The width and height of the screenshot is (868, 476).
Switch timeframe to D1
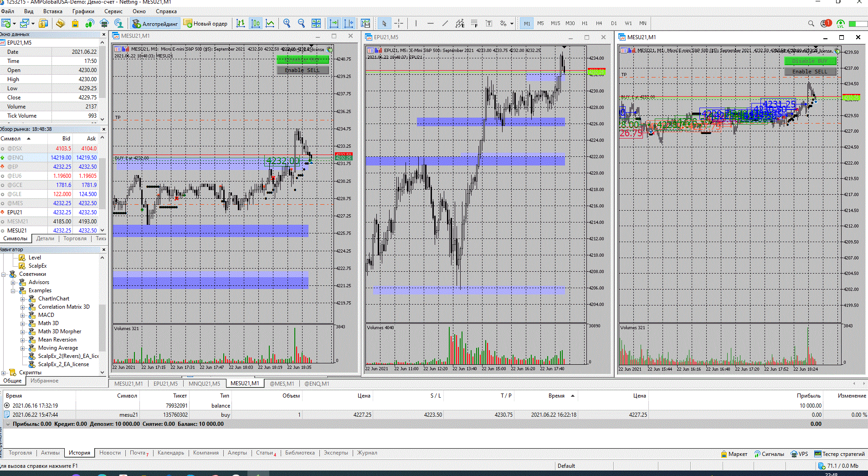pyautogui.click(x=614, y=23)
